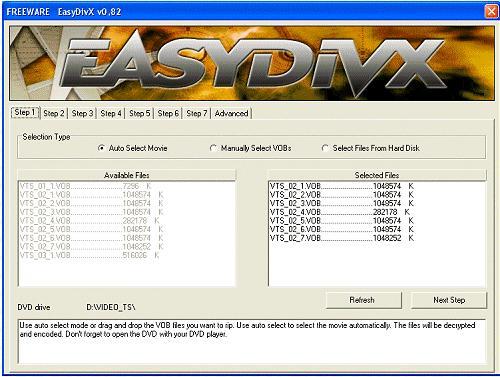Open the Step 6 tab
Viewport: 500px width, 377px height.
tap(168, 113)
